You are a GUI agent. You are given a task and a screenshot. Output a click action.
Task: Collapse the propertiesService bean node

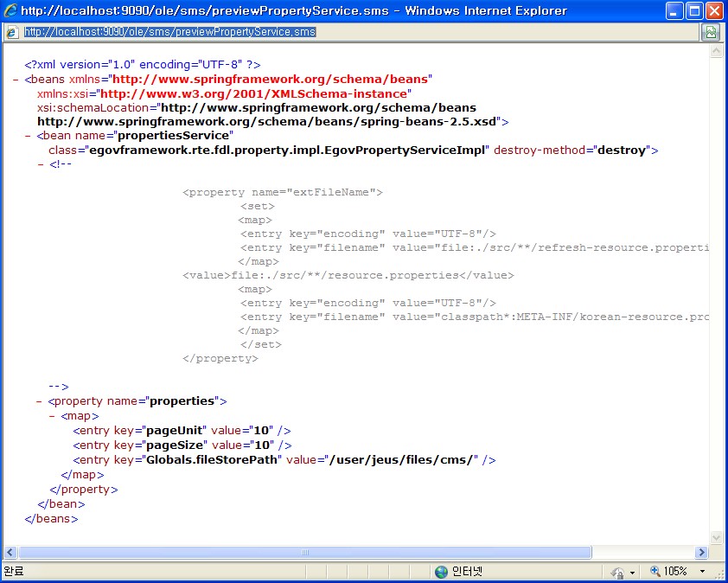tap(29, 136)
